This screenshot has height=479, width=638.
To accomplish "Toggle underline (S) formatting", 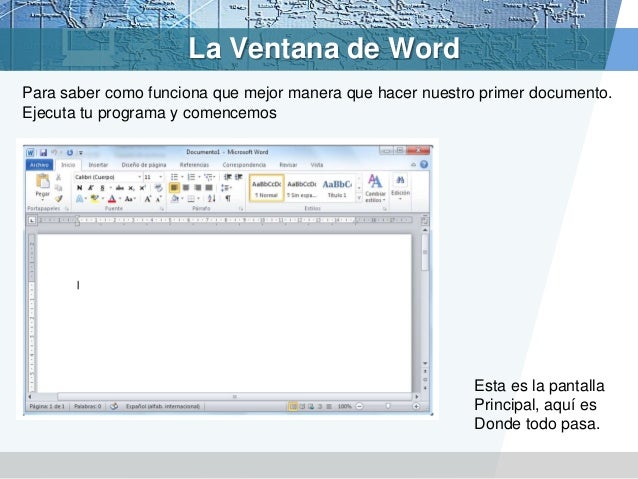I will [x=103, y=188].
